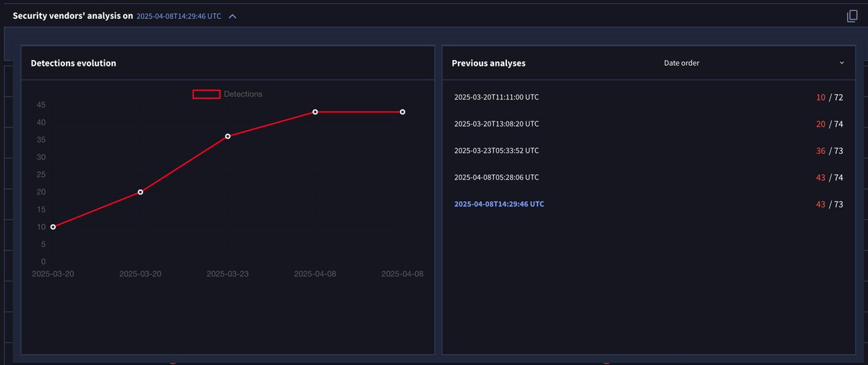Viewport: 868px width, 365px height.
Task: Click the 36 / 73 detection ratio
Action: 830,150
